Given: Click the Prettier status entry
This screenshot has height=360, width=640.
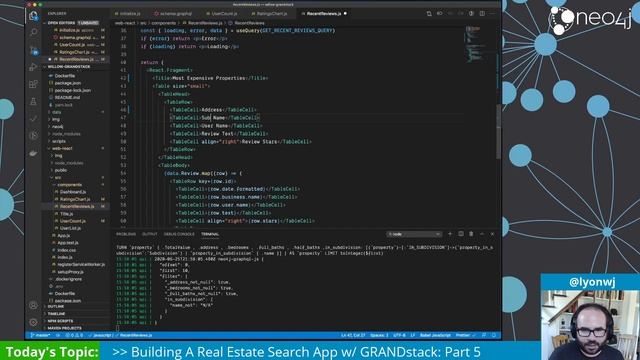Looking at the screenshot, I should [465, 335].
